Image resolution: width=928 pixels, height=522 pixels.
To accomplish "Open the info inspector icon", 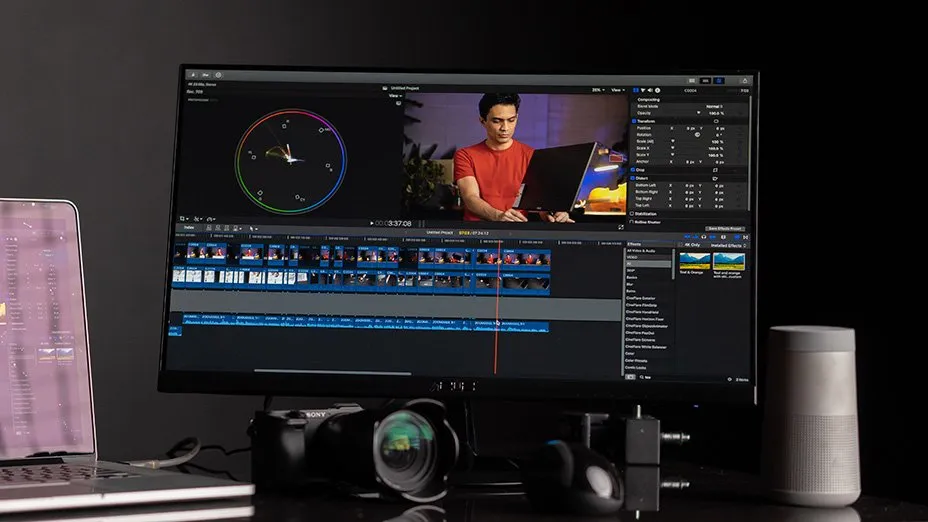I will (659, 89).
